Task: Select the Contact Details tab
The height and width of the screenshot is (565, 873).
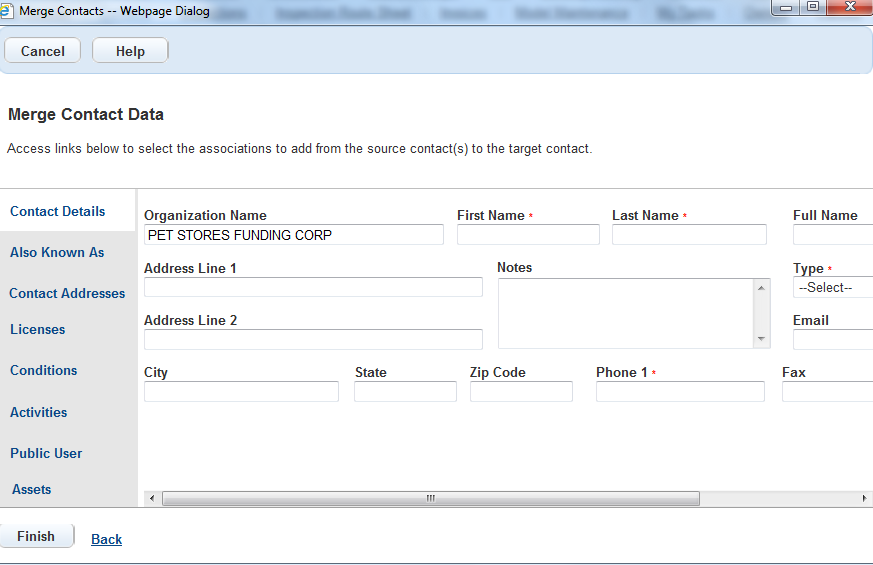Action: point(58,211)
